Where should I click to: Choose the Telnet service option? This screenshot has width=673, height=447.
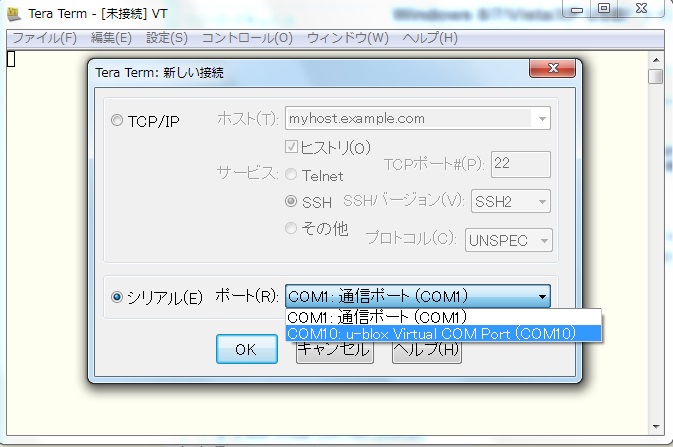pyautogui.click(x=291, y=174)
